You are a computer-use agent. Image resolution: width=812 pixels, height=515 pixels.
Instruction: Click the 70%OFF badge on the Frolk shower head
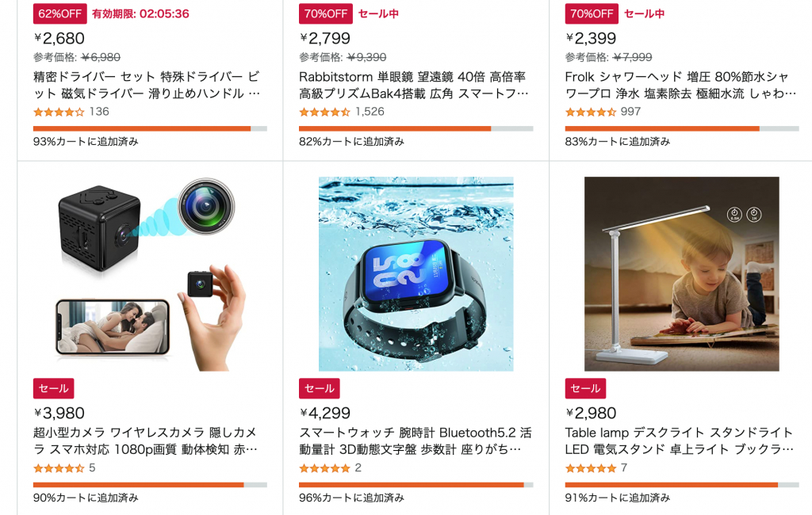click(x=592, y=14)
